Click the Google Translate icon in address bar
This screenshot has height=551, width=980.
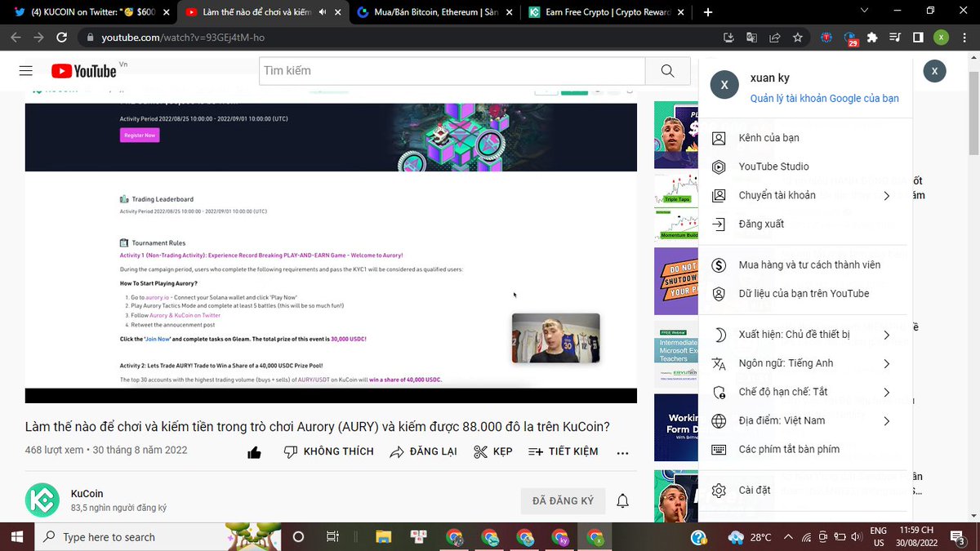pos(752,38)
